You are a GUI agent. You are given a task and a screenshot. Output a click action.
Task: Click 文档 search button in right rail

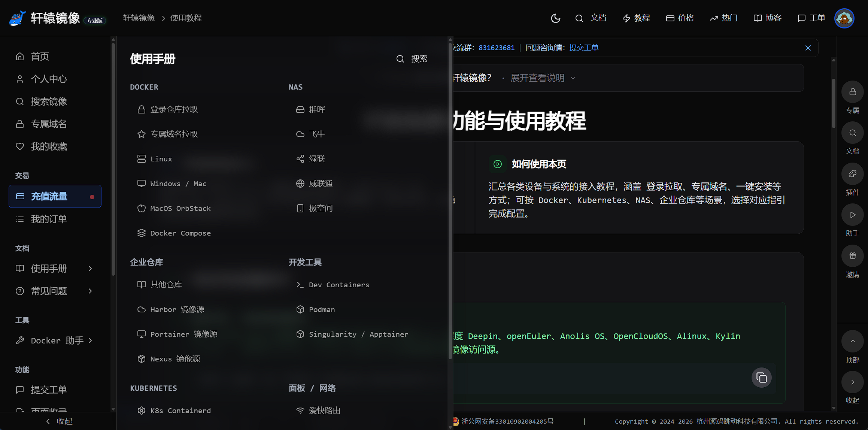click(852, 133)
